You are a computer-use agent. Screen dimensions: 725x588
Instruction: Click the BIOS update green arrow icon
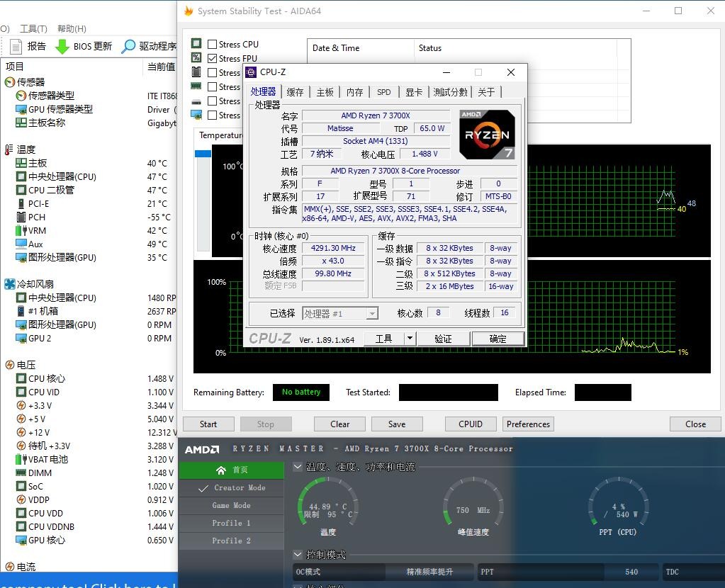pos(62,46)
